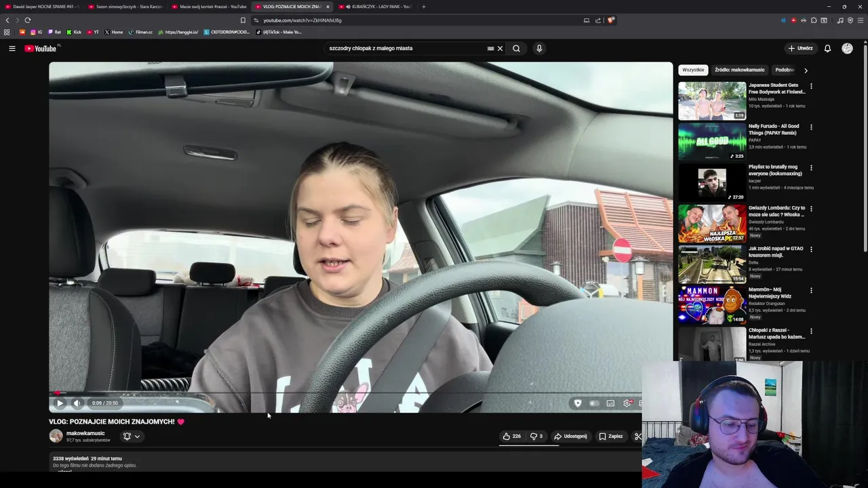Open options for Chłopaki z Raszei video
The width and height of the screenshot is (868, 488).
click(x=811, y=331)
